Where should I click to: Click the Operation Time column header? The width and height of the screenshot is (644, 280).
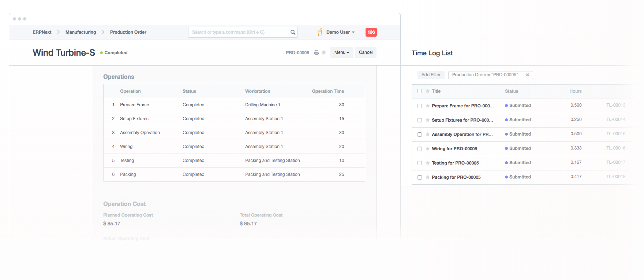tap(328, 91)
